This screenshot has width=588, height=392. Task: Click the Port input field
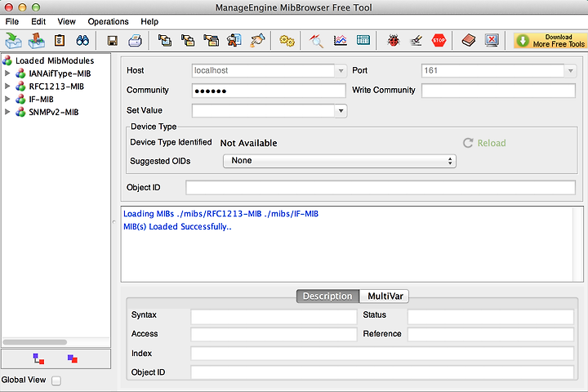(x=492, y=70)
